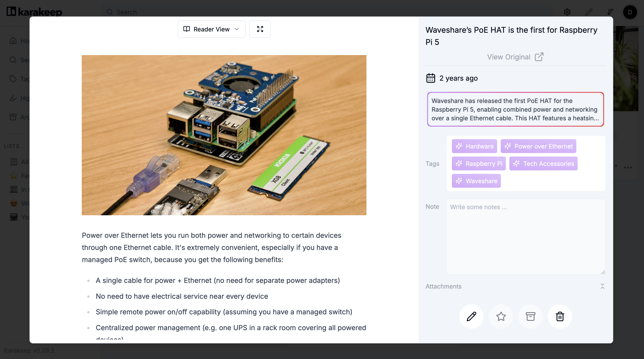644x359 pixels.
Task: Open the user avatar D menu
Action: coord(629,12)
